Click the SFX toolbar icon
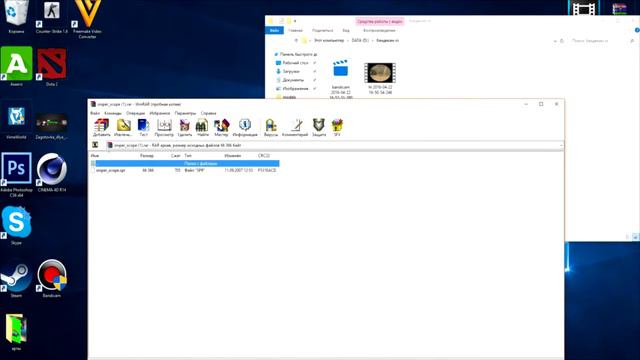The height and width of the screenshot is (360, 640). [x=337, y=127]
